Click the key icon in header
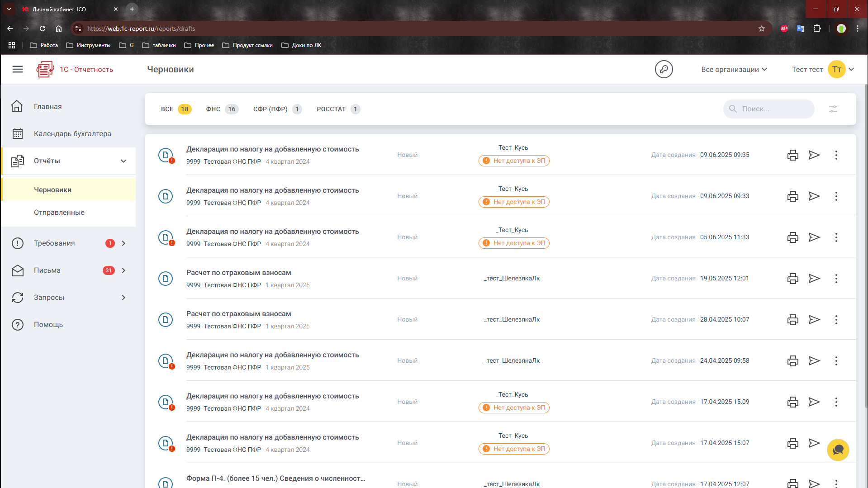This screenshot has width=868, height=488. click(664, 69)
